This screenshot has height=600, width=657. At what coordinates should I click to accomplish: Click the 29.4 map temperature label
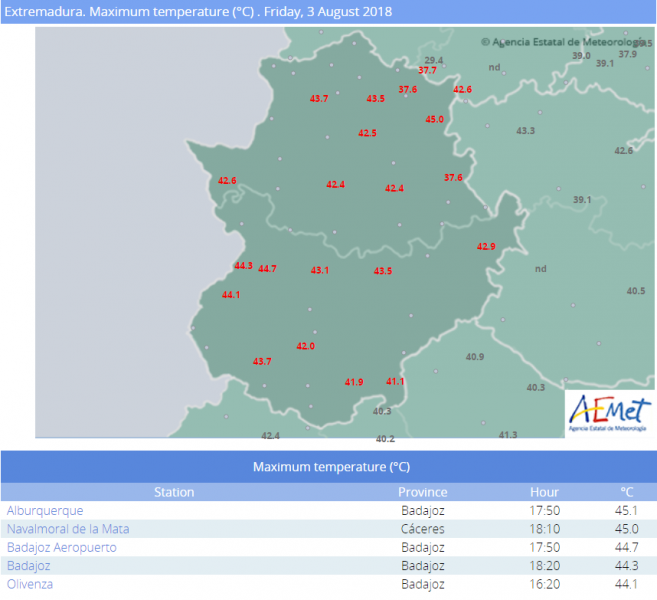[x=434, y=60]
